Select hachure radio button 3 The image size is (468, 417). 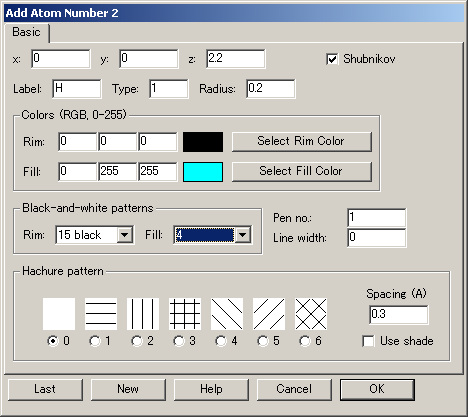coord(179,341)
